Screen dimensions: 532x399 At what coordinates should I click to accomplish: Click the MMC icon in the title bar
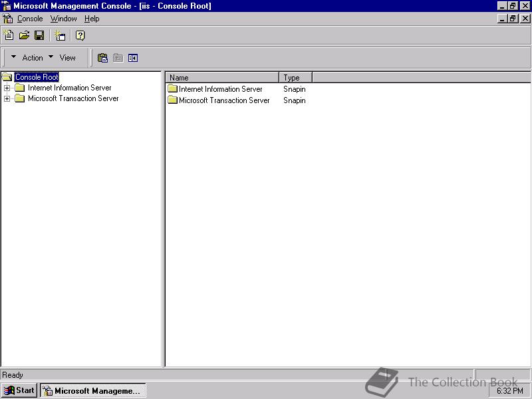(x=6, y=6)
